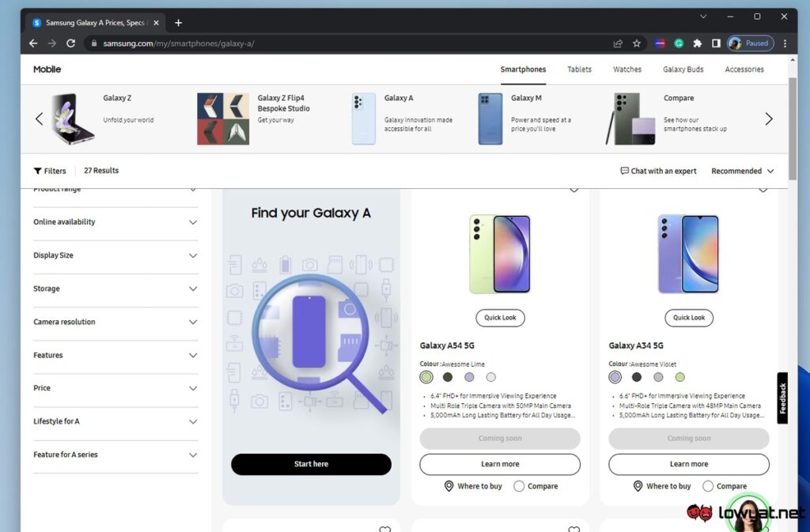Screen dimensions: 810x532
Task: Select the dark graphite colour for Galaxy A34
Action: pos(637,377)
